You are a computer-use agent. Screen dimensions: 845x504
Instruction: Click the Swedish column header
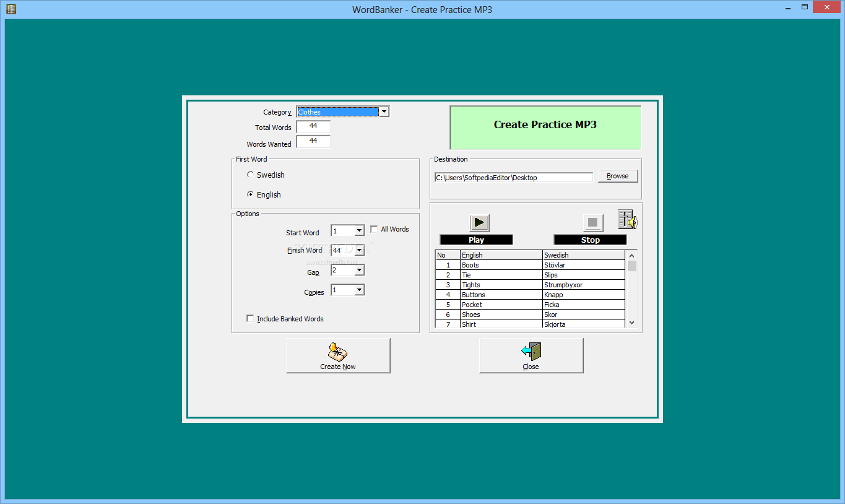click(584, 255)
